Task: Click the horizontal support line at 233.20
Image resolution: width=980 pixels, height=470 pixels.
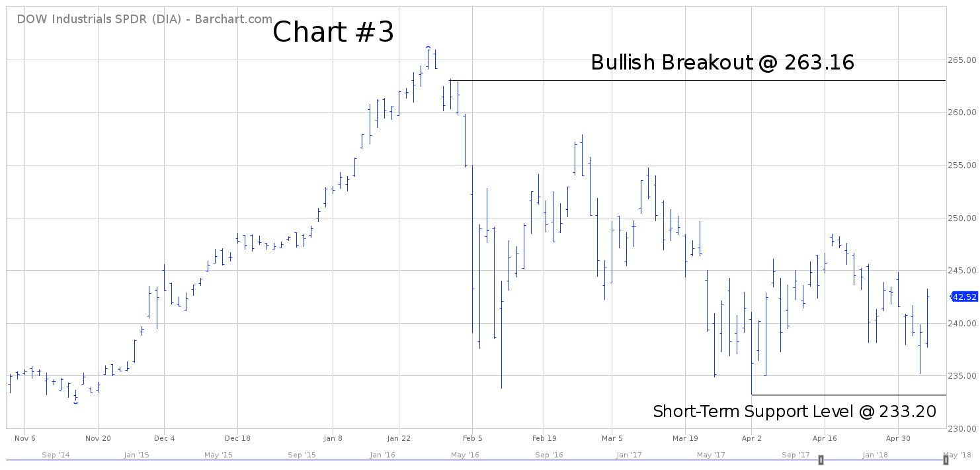Action: (848, 395)
